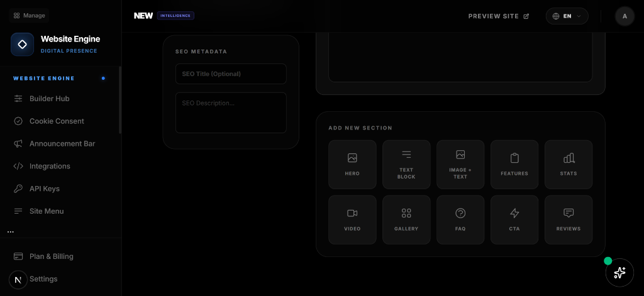Add a Reviews section
644x296 pixels.
pos(569,220)
